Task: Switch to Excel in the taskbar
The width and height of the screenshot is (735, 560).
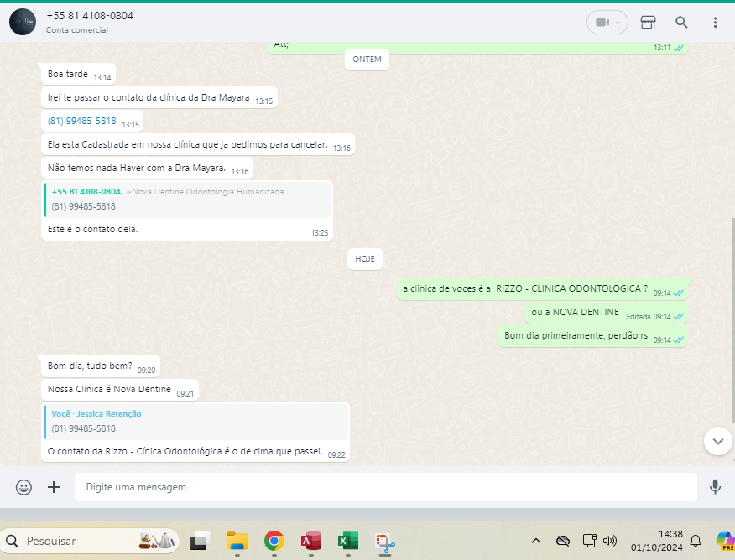Action: pos(348,542)
